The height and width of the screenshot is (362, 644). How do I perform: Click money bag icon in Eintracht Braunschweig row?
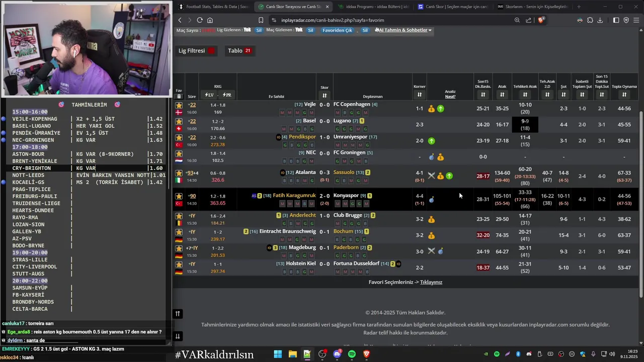point(431,235)
